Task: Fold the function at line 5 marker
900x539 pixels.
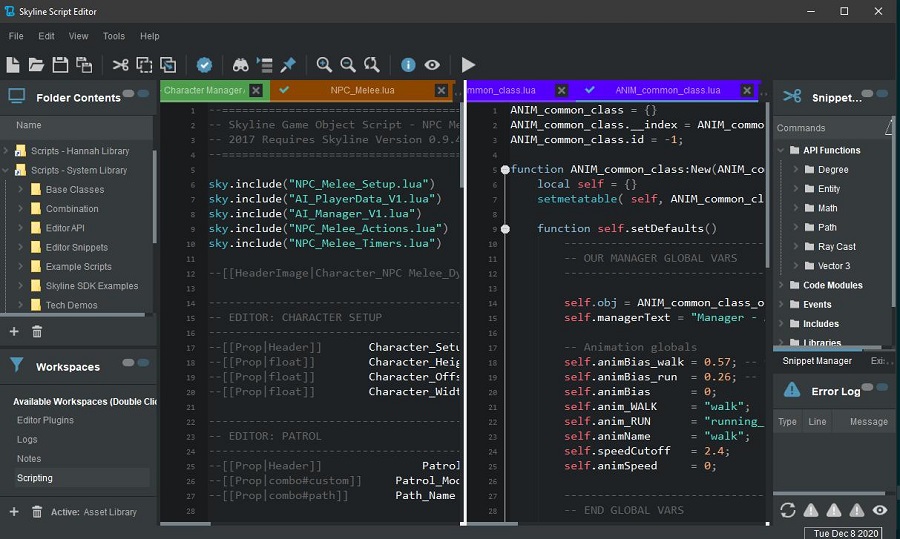Action: (x=505, y=169)
